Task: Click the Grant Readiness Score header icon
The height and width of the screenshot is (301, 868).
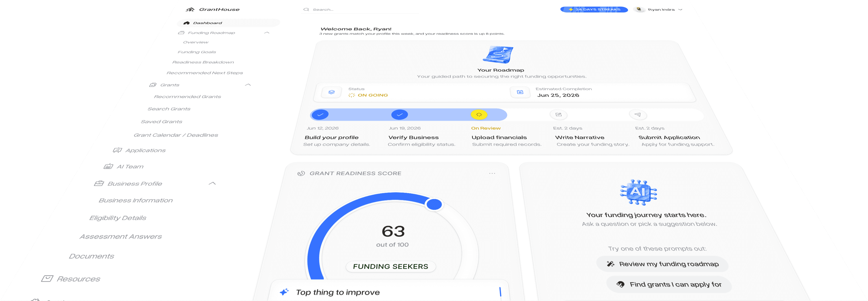Action: point(301,173)
